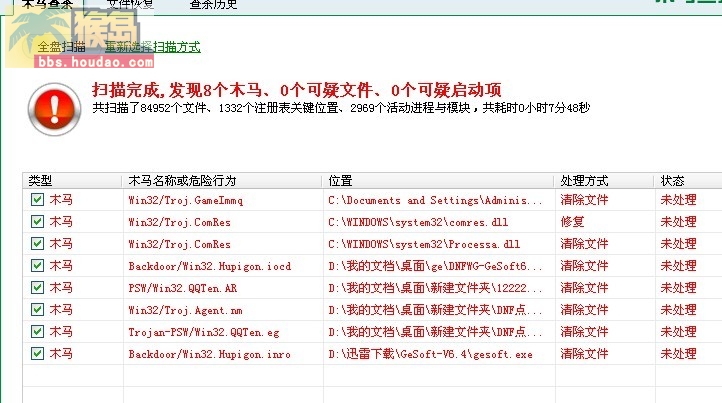722x403 pixels.
Task: Click path D:\迅雷下载\GeSoft-V6.4\gesoft.exe
Action: (x=431, y=354)
